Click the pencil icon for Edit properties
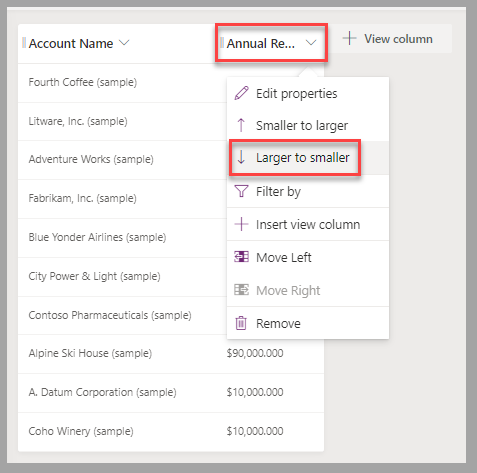The image size is (477, 473). (241, 93)
